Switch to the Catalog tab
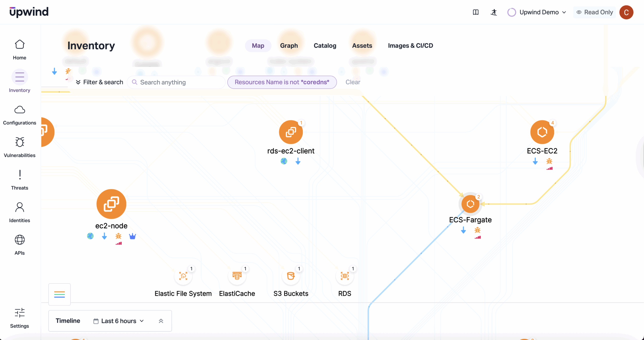The height and width of the screenshot is (340, 644). [325, 46]
